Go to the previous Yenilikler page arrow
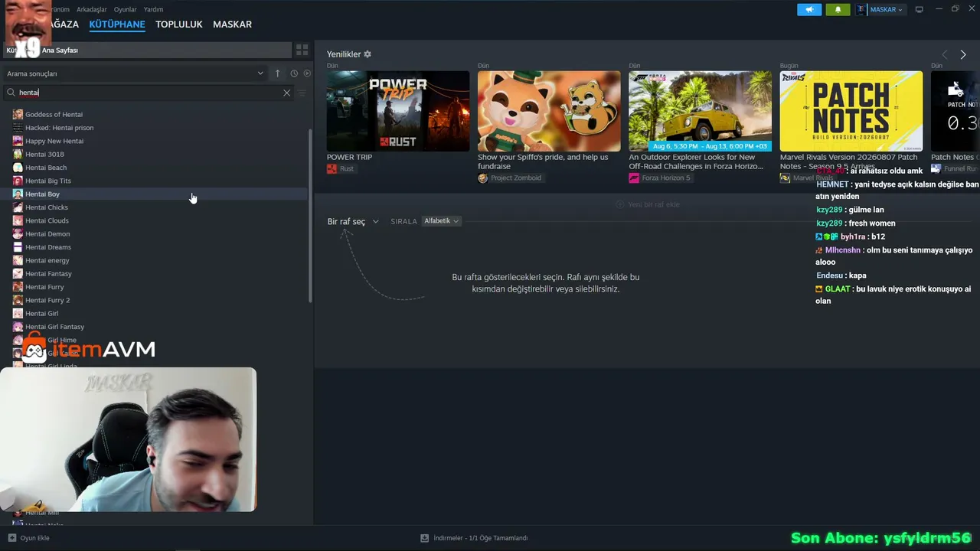This screenshot has width=980, height=551. coord(944,54)
